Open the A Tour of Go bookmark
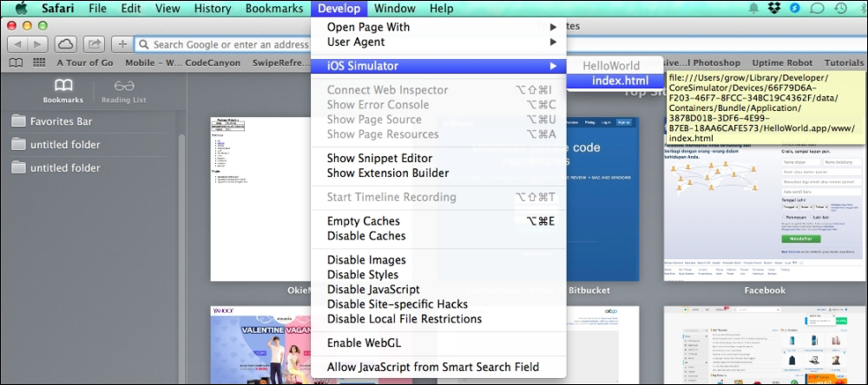868x385 pixels. (x=85, y=62)
